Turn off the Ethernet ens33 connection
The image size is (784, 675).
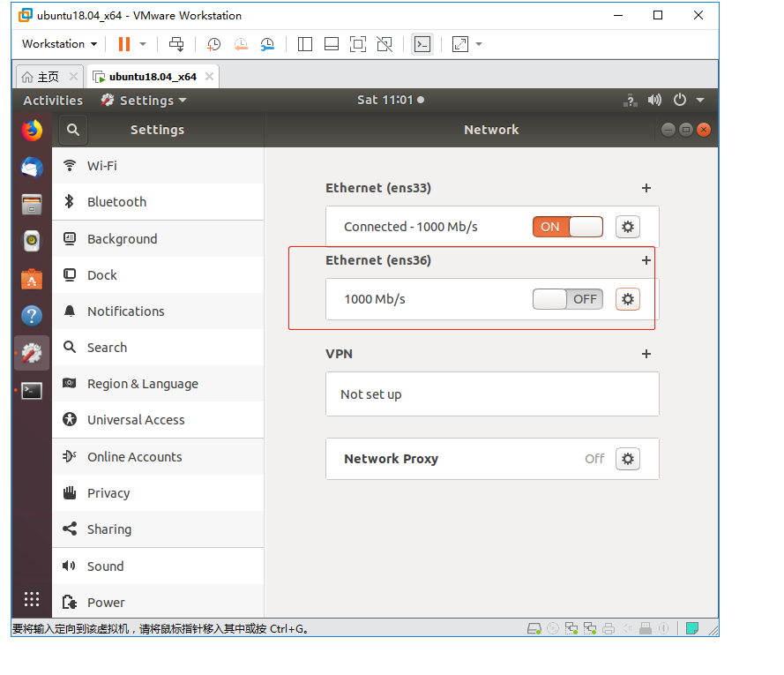coord(567,227)
